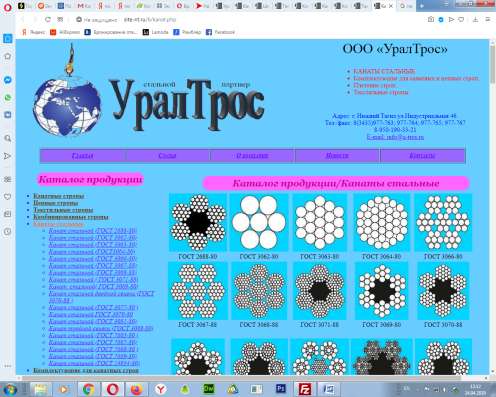Open the ГОСТ 2688-80 rope thumbnail
Screen dimensions: 496x397
pyautogui.click(x=198, y=223)
